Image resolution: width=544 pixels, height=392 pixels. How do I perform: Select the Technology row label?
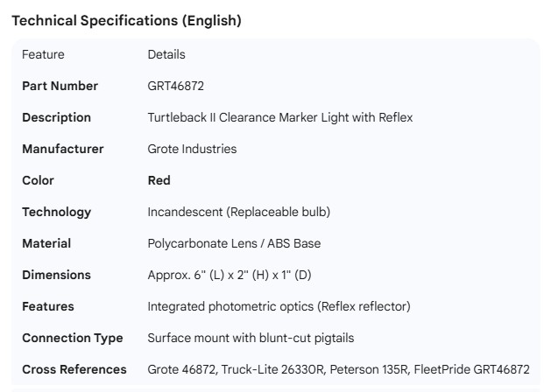pos(56,212)
